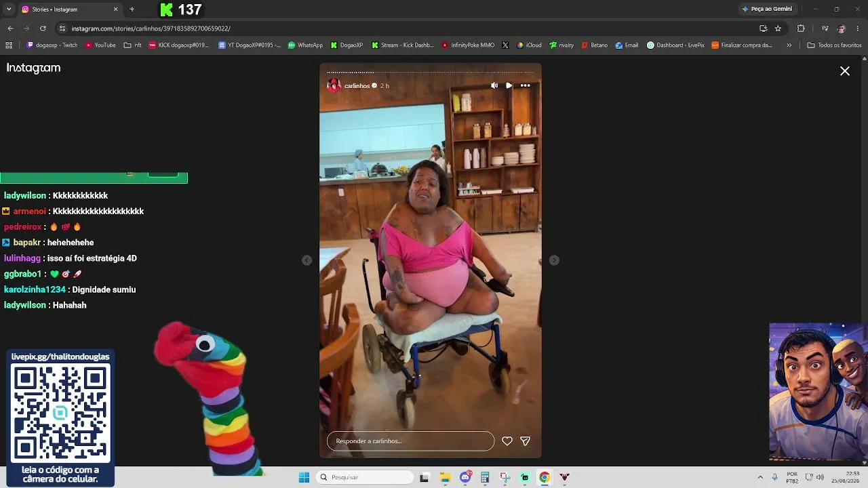Image resolution: width=868 pixels, height=488 pixels.
Task: Like the story with the heart icon
Action: [x=507, y=441]
